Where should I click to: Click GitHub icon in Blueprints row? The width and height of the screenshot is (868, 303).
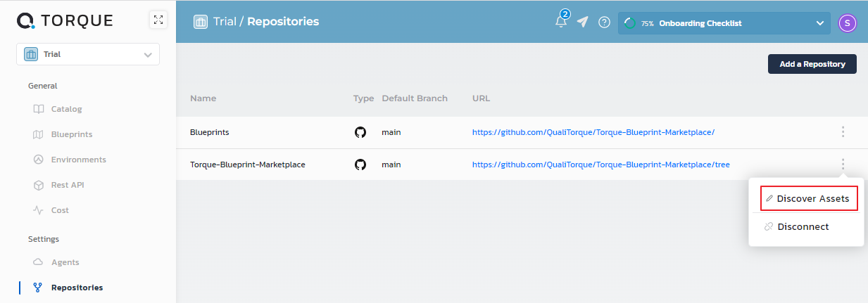360,132
